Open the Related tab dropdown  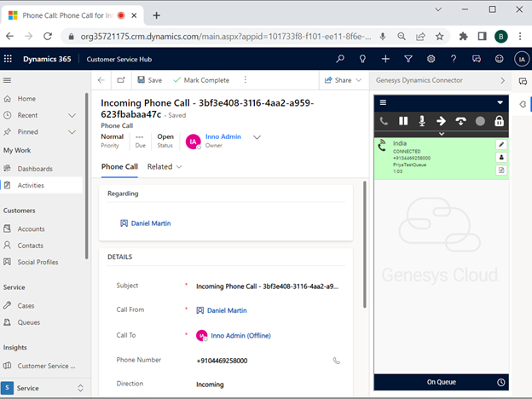[x=165, y=167]
